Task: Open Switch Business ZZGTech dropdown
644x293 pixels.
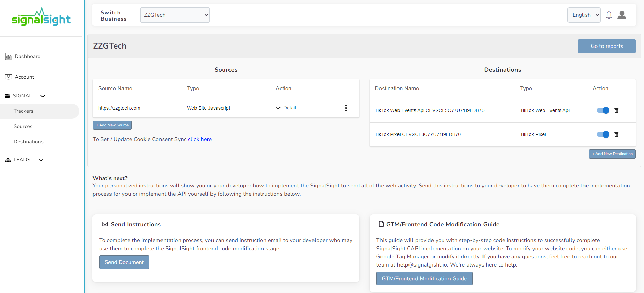Action: [175, 15]
